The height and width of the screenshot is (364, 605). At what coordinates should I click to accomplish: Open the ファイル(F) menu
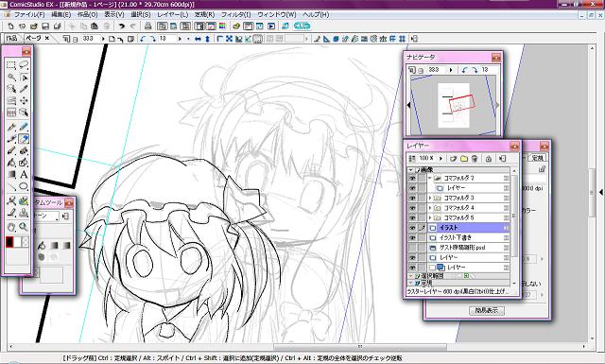(29, 14)
